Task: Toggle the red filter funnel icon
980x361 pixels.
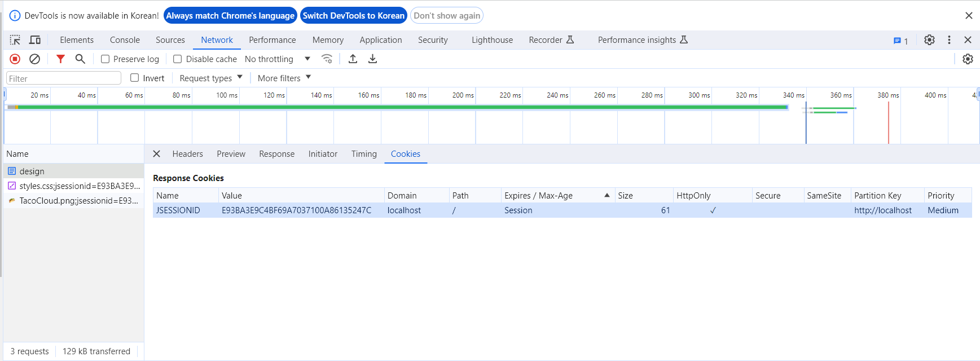Action: (60, 59)
